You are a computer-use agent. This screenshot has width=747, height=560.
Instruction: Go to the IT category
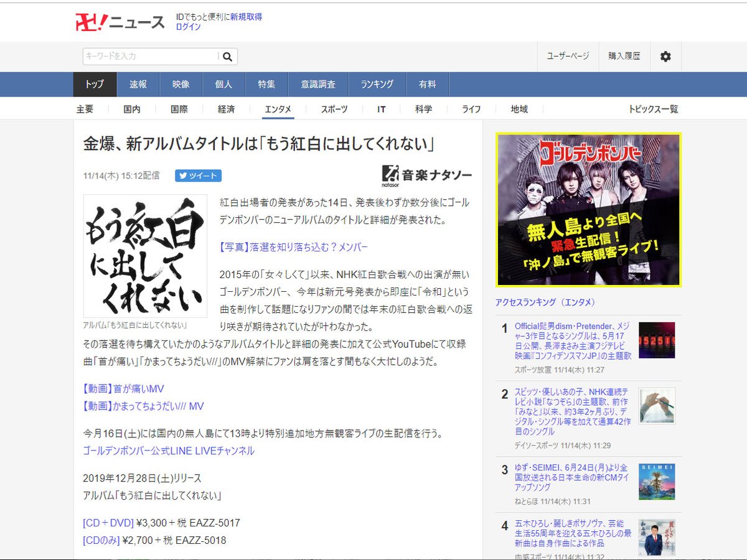click(x=382, y=109)
